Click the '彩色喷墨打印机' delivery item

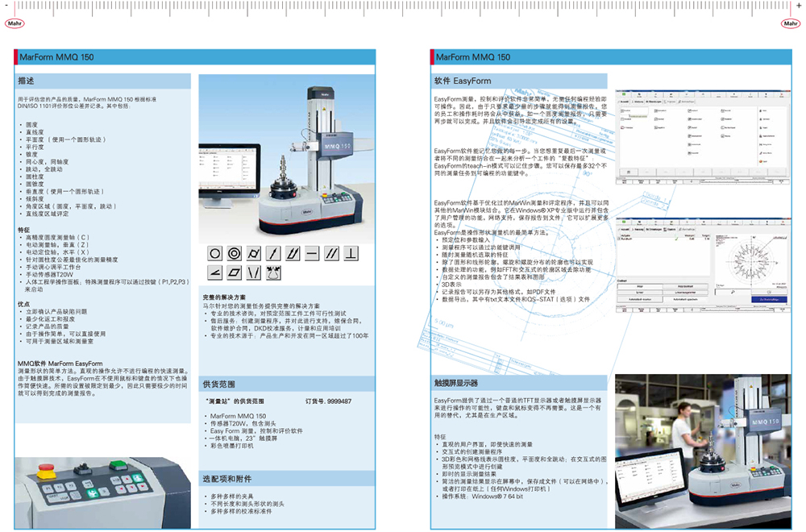[232, 446]
